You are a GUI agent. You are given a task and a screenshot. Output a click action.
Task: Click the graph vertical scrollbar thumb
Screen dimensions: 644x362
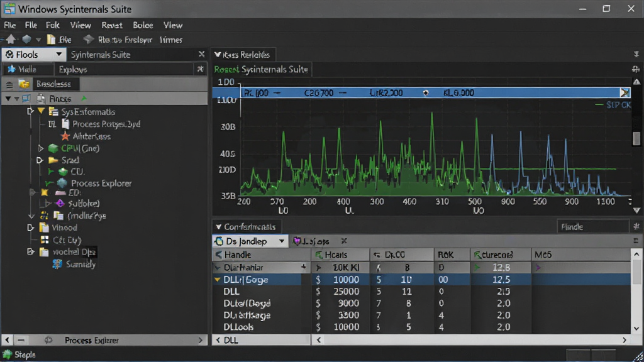[x=636, y=138]
